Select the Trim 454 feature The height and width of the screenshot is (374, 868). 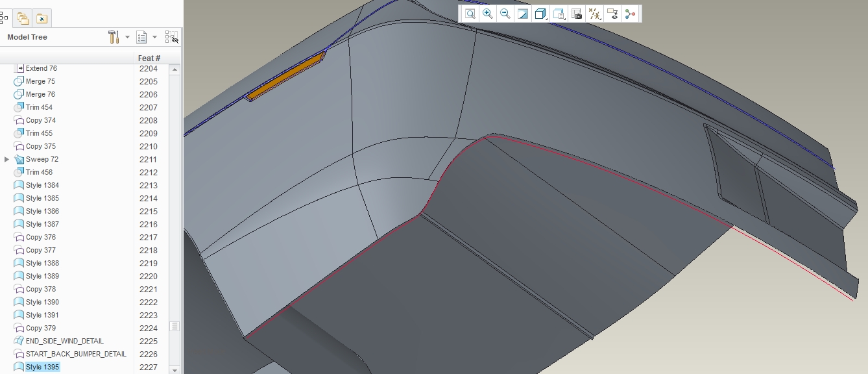point(39,107)
